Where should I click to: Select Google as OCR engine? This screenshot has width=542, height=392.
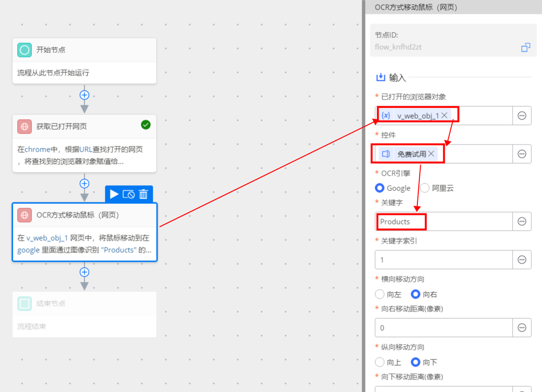[x=380, y=188]
